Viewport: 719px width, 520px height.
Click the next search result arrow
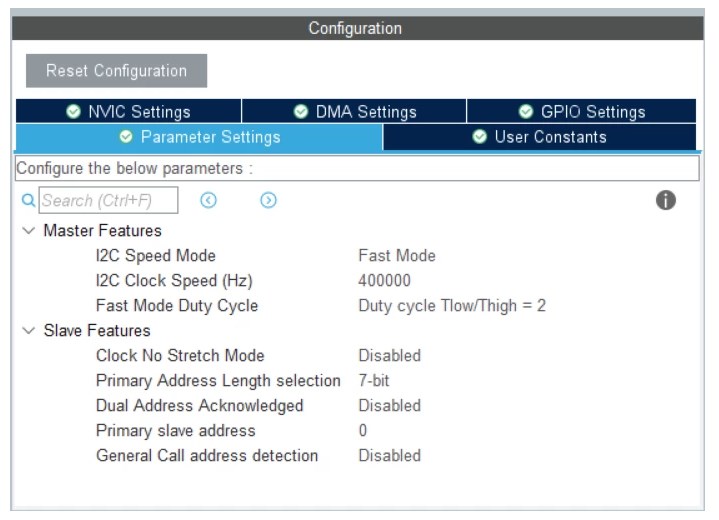[x=268, y=201]
